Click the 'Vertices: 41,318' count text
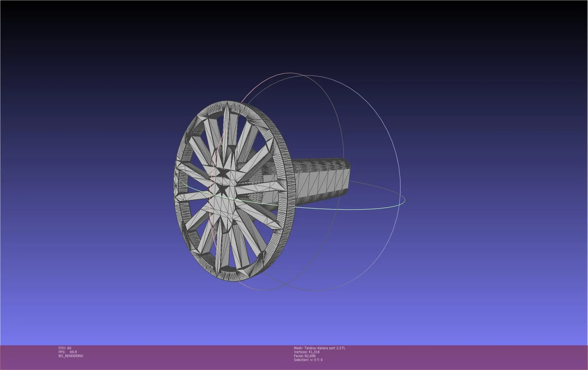The width and height of the screenshot is (588, 370). [x=307, y=352]
